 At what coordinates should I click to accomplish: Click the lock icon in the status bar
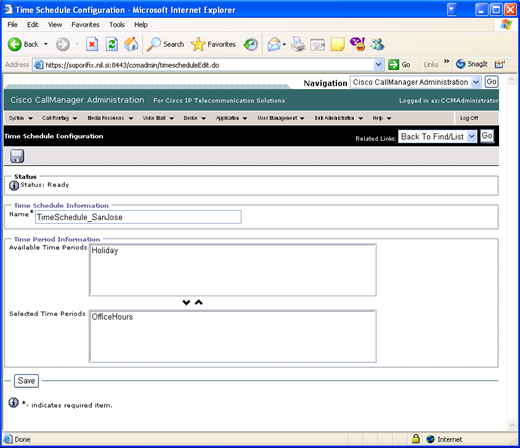pyautogui.click(x=415, y=438)
